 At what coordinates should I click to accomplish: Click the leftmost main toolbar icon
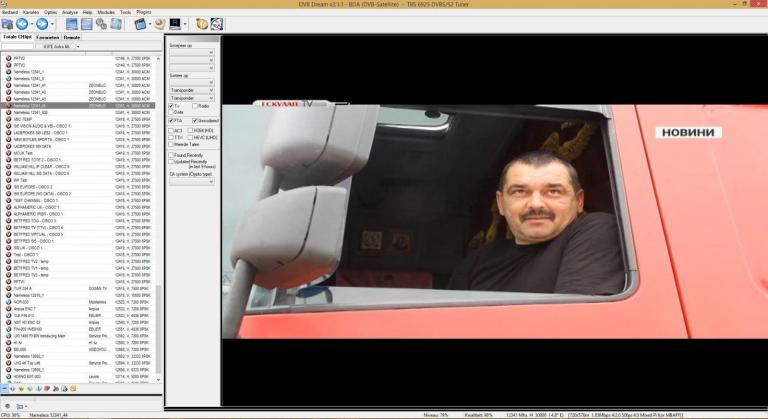pyautogui.click(x=7, y=23)
